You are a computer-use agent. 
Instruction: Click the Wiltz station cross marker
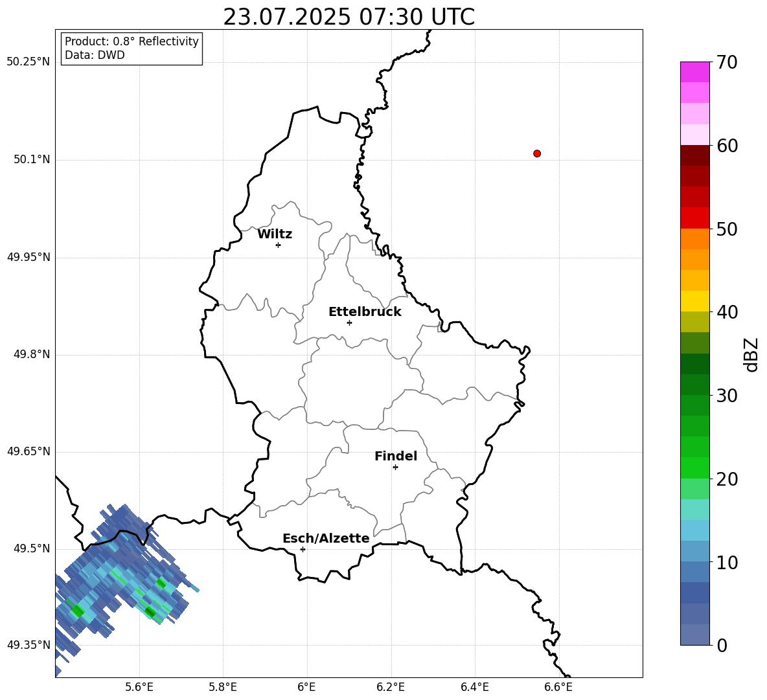[x=279, y=245]
